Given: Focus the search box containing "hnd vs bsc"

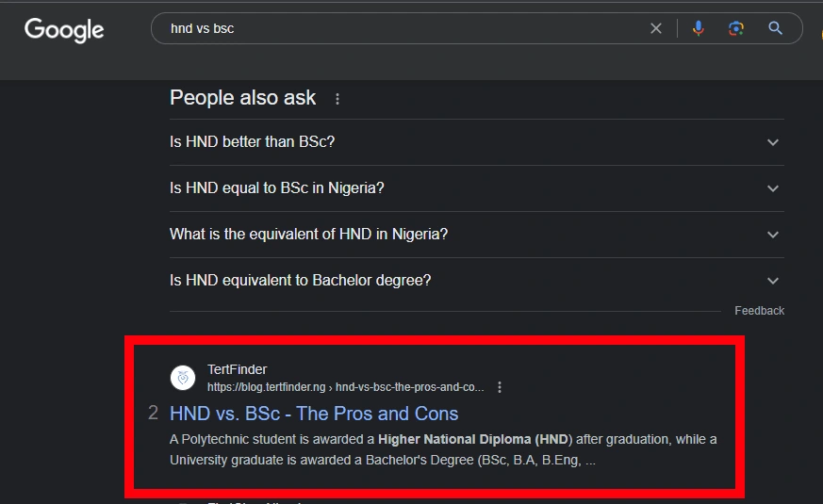Looking at the screenshot, I should pyautogui.click(x=396, y=29).
